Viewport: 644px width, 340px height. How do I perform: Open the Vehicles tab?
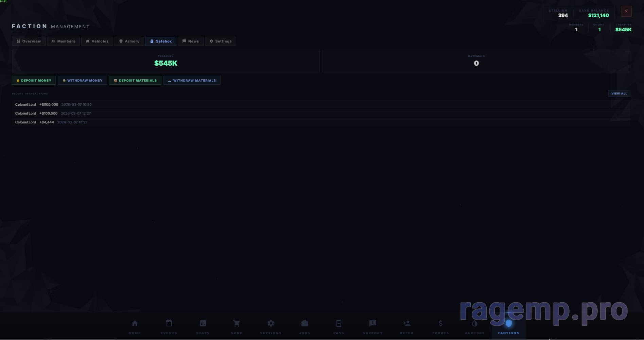coord(97,41)
